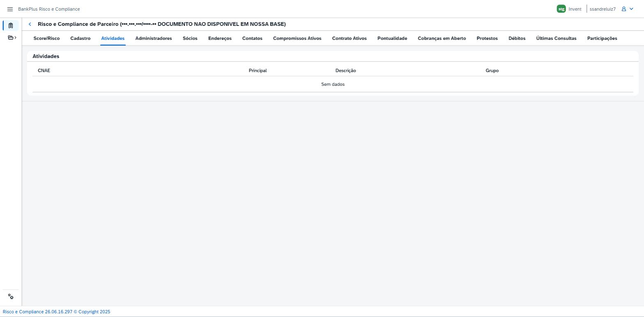Viewport: 644px width, 317px height.
Task: Click the Risco e Compliance de Parceiro page title
Action: 162,24
